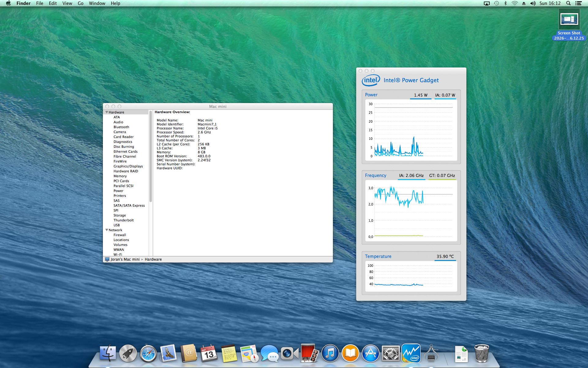588x368 pixels.
Task: Click Hardware in the path bar
Action: coord(153,259)
